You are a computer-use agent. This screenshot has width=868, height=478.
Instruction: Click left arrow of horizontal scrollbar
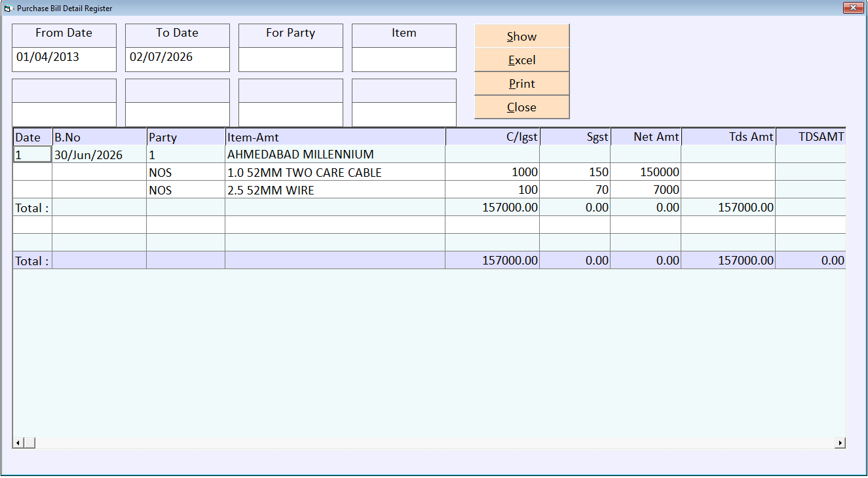[18, 443]
